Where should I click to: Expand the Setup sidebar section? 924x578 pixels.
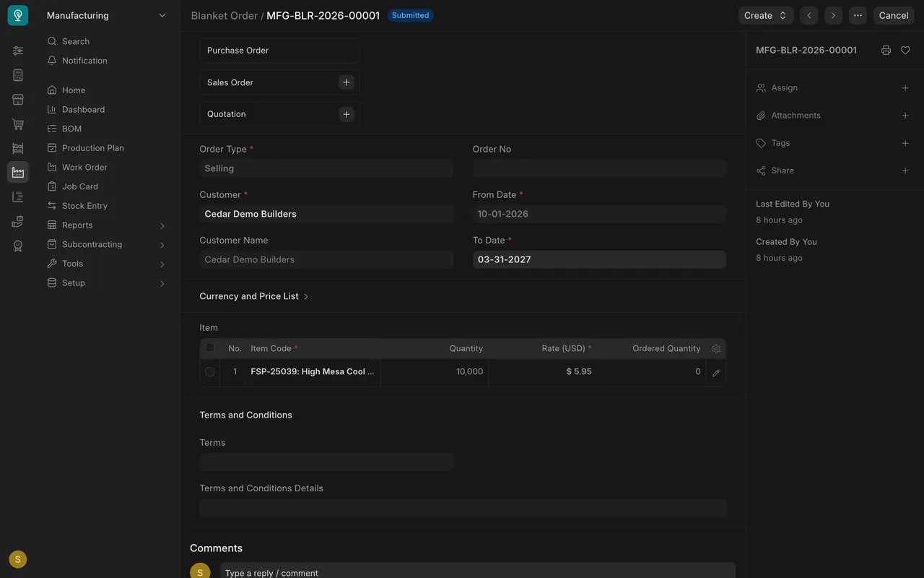(106, 283)
